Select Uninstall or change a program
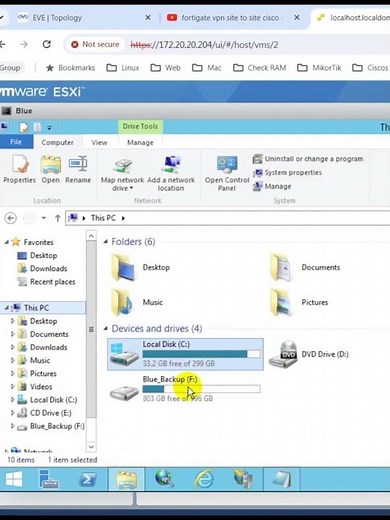 [308, 159]
